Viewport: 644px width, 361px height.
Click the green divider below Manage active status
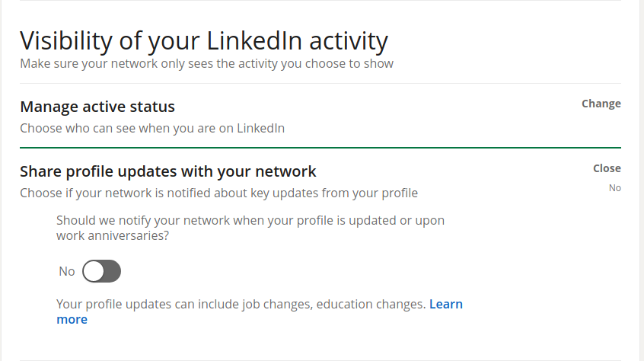click(320, 147)
